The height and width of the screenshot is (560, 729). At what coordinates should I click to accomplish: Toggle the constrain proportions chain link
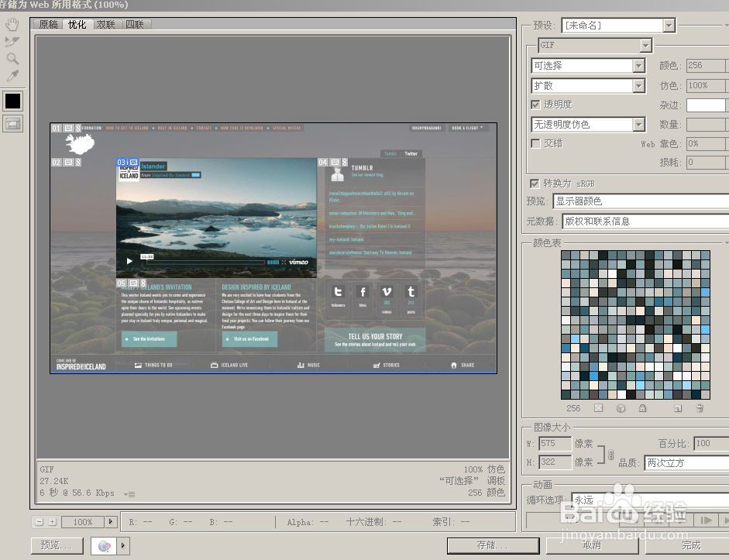[x=611, y=454]
